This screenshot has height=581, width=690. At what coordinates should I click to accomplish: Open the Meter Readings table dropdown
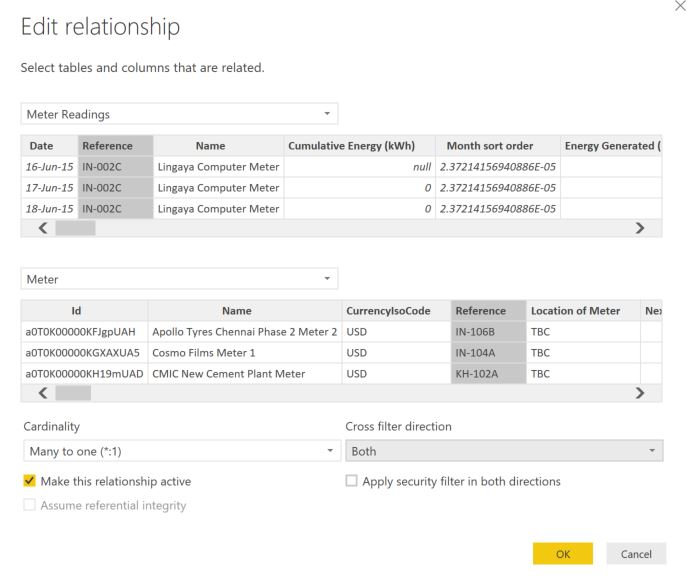click(x=179, y=114)
